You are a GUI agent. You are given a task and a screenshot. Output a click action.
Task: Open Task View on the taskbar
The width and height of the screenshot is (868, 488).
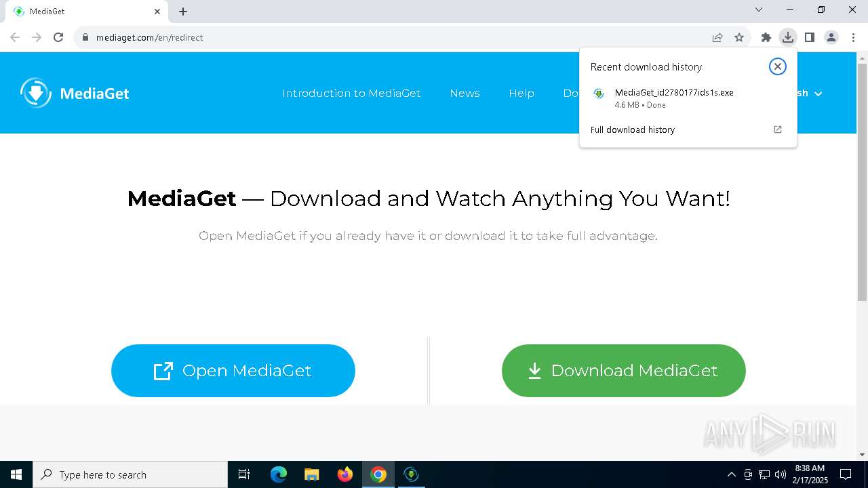click(x=244, y=474)
